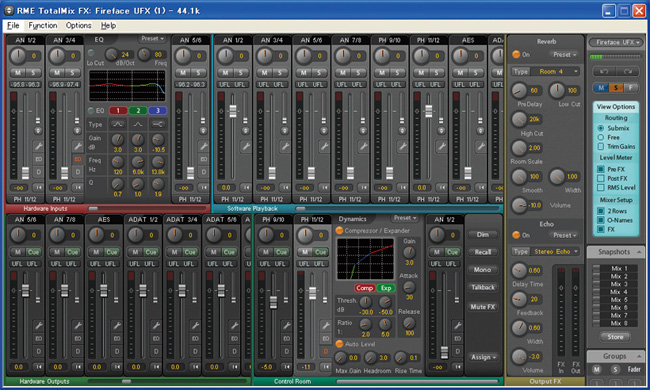Select the peak filter type icon for EQ band 2
The width and height of the screenshot is (650, 390).
coord(138,124)
